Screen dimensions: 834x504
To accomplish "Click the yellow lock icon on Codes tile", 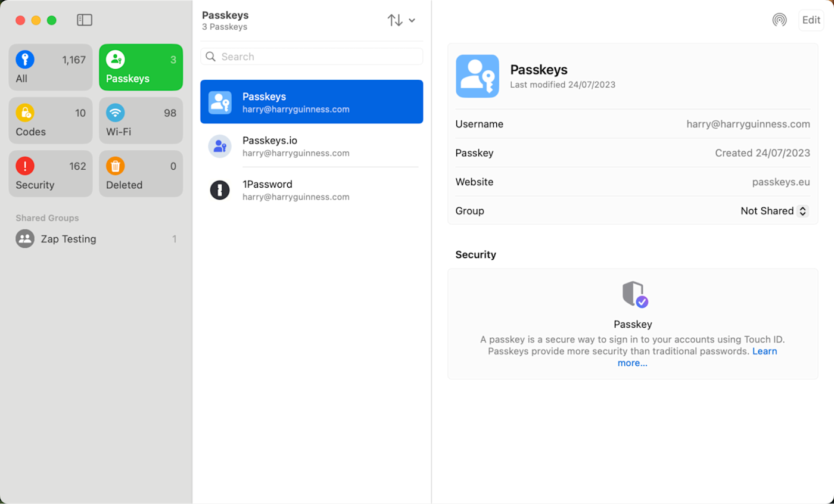I will [x=25, y=113].
